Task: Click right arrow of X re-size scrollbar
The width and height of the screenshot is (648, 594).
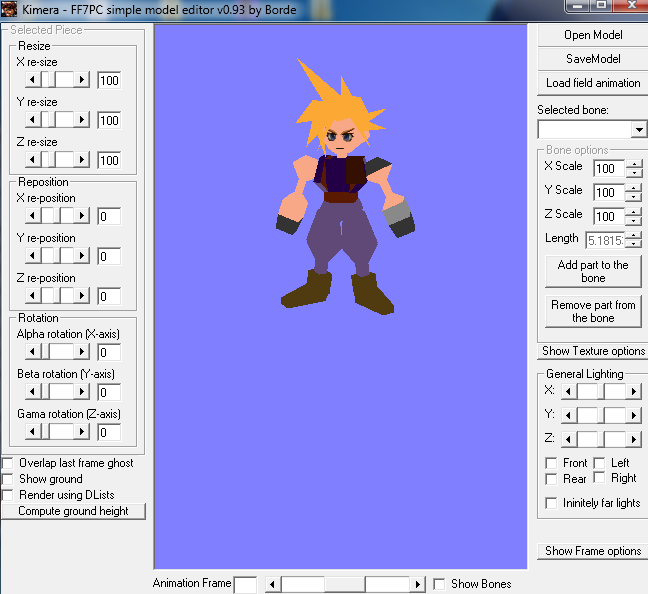Action: click(x=82, y=79)
